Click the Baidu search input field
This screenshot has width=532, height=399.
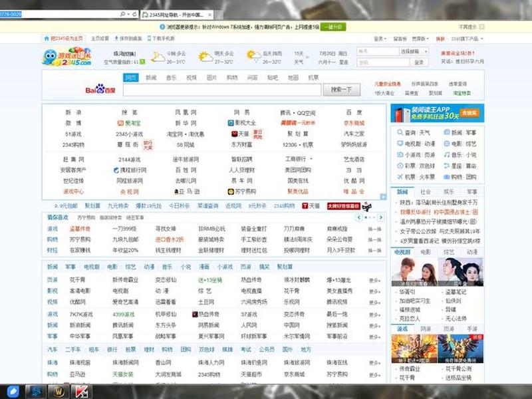tap(222, 90)
